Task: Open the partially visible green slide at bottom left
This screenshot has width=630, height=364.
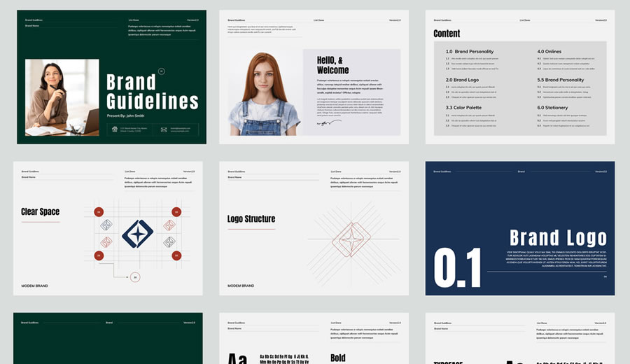Action: click(108, 338)
